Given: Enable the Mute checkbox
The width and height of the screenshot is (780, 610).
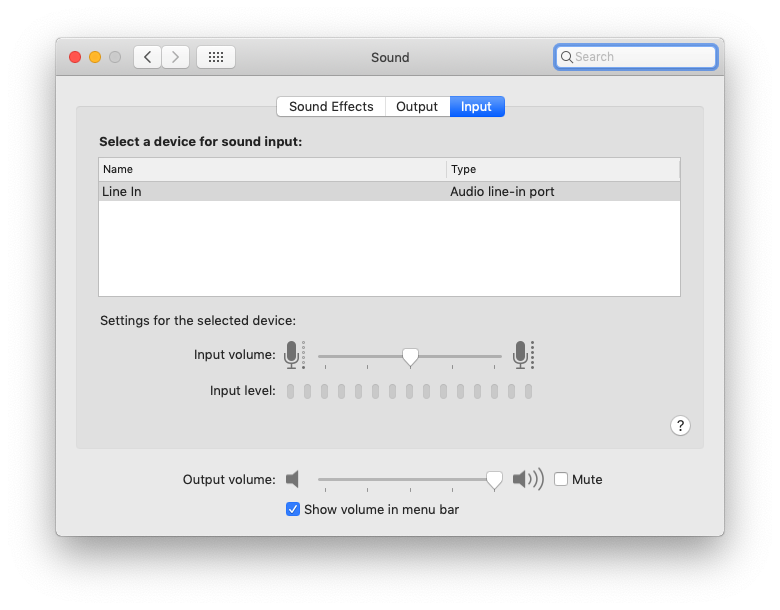Looking at the screenshot, I should coord(561,479).
